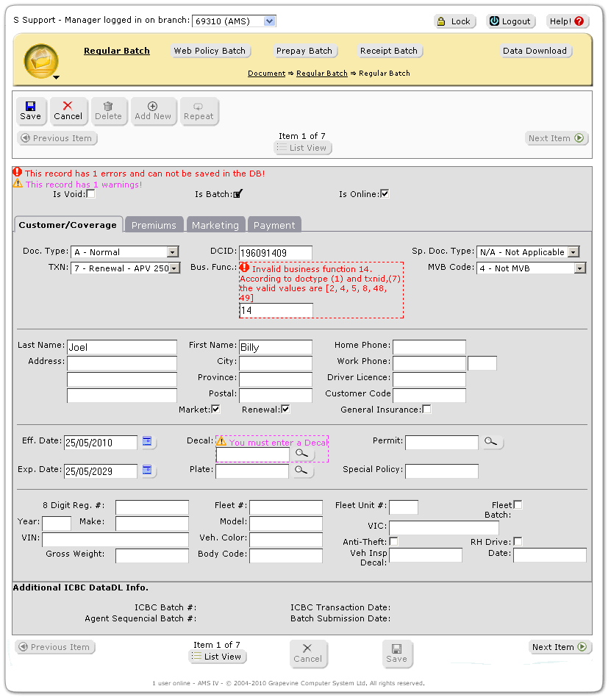611x700 pixels.
Task: Click the Decal search magnifier icon
Action: click(x=302, y=454)
